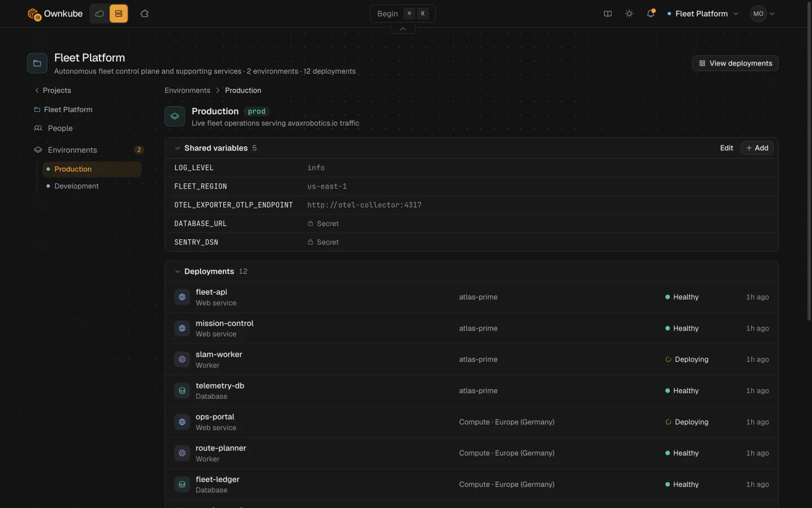812x508 pixels.
Task: Click the Production layers icon
Action: pyautogui.click(x=175, y=116)
